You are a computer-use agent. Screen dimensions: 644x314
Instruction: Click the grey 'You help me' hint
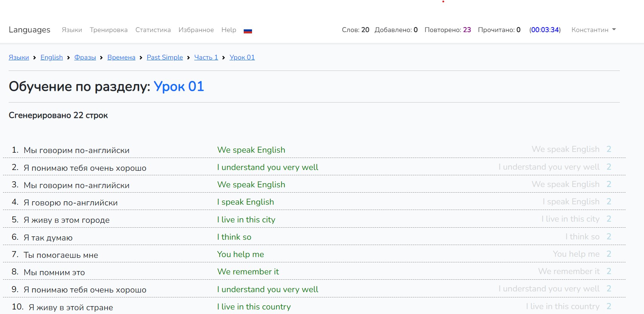tap(576, 254)
